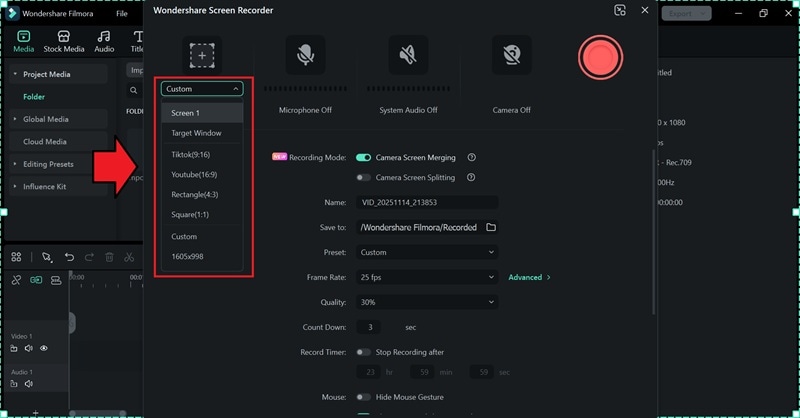
Task: Toggle Camera Screen Splitting switch
Action: click(x=363, y=177)
